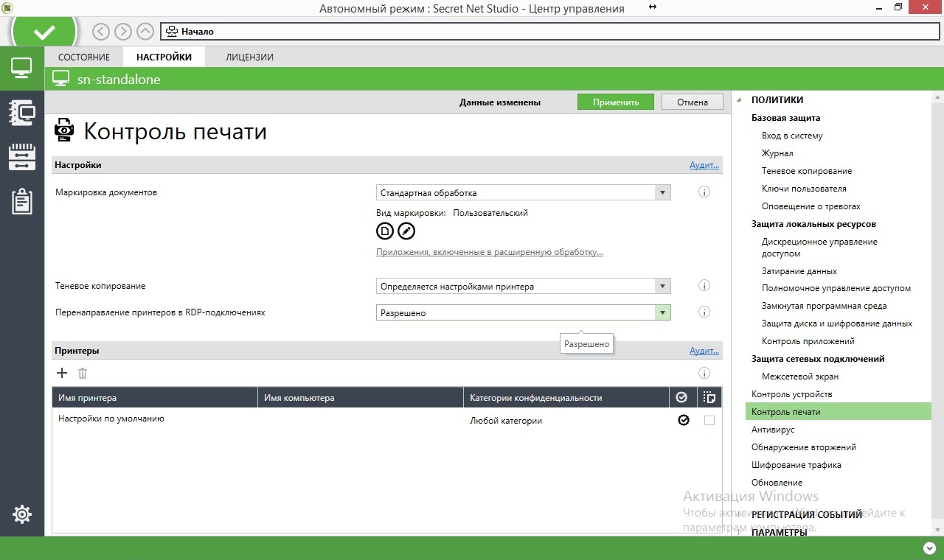Show info for Маркировка документов

(704, 192)
